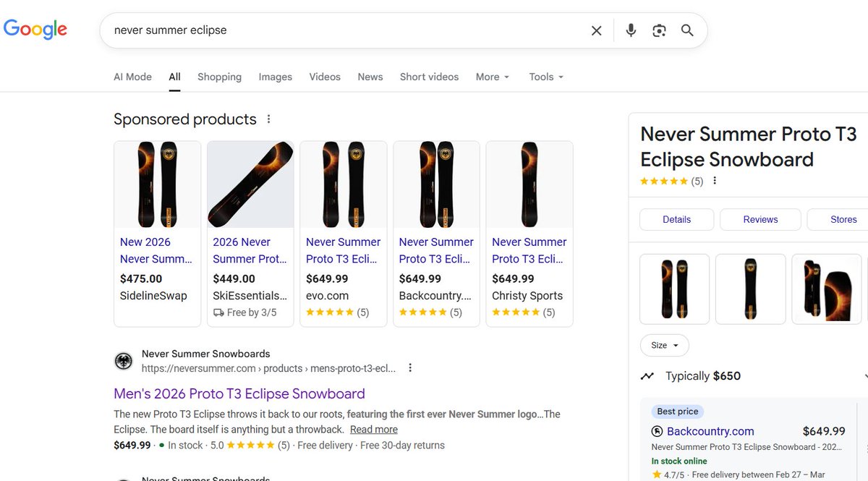
Task: Open Backcountry sponsored snowboard image
Action: click(436, 184)
